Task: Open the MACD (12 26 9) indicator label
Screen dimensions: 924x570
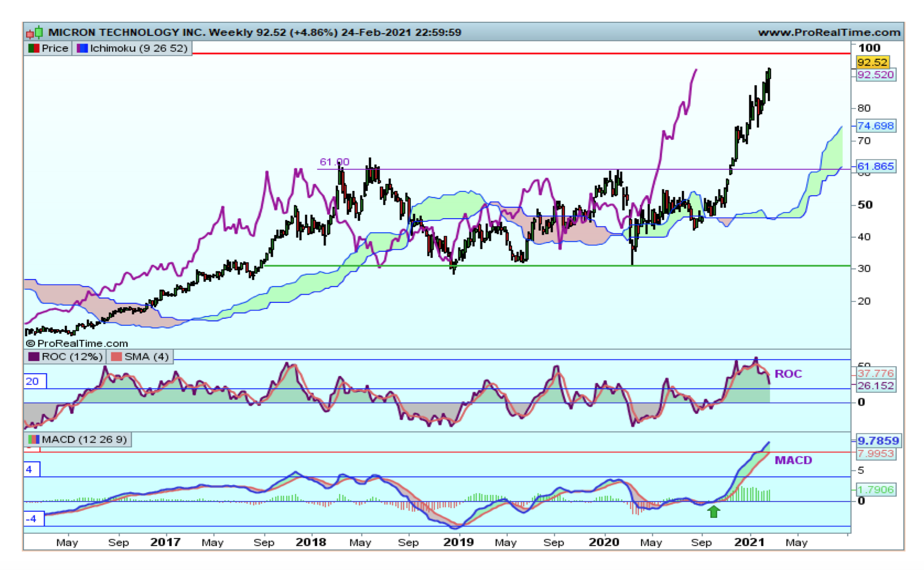Action: (78, 439)
